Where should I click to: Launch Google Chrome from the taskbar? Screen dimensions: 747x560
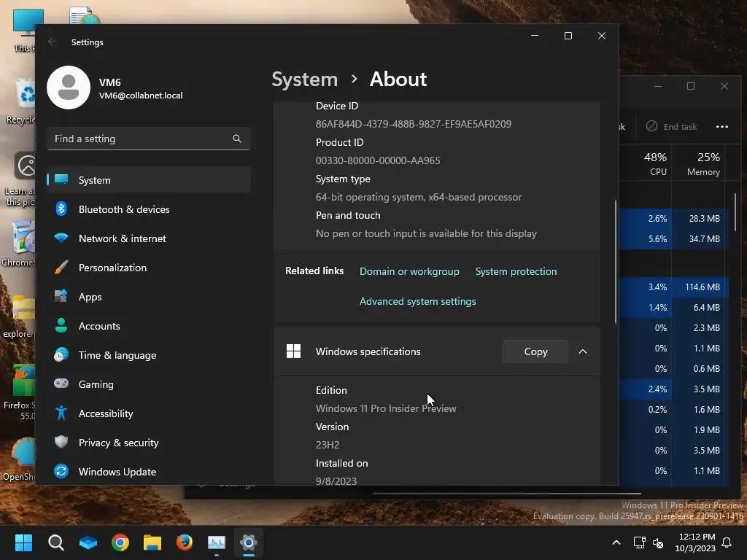[120, 542]
